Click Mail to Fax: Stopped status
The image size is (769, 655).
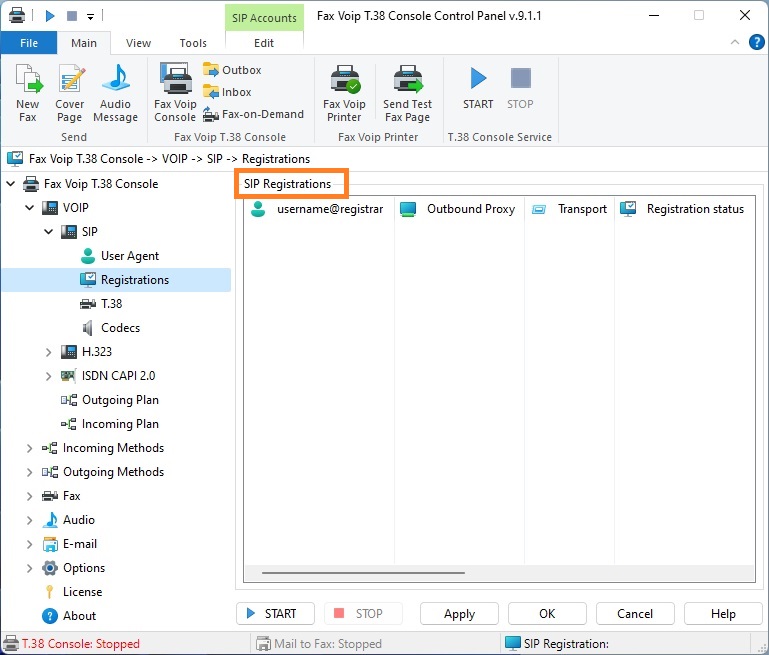(x=328, y=644)
